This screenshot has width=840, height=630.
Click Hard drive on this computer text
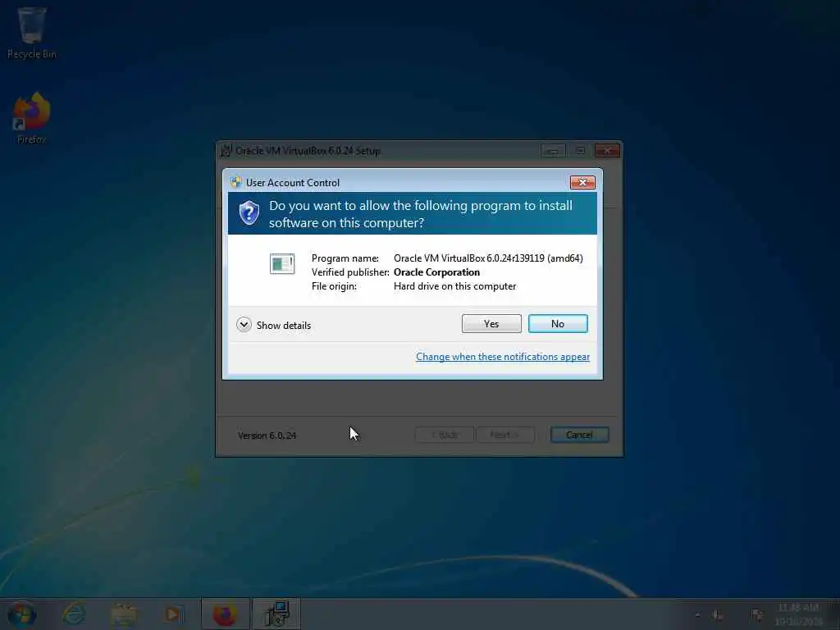[x=454, y=286]
